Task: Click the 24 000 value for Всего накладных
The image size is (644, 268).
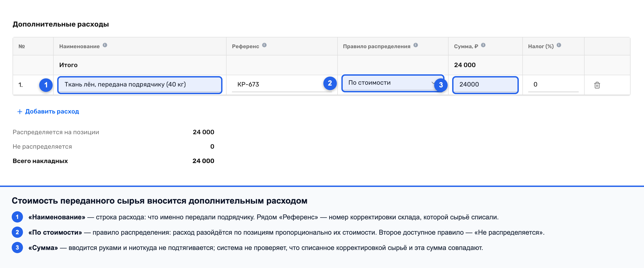Action: [203, 161]
